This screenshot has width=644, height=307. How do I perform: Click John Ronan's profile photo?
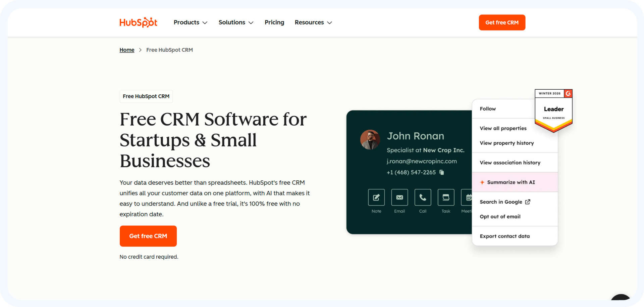(370, 139)
